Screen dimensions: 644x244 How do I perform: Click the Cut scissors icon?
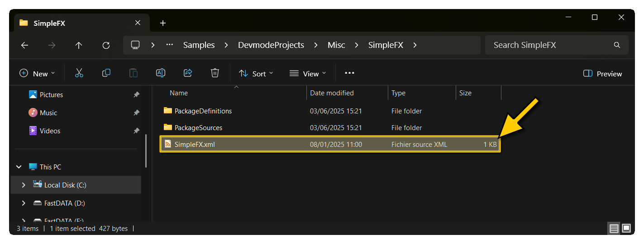pyautogui.click(x=79, y=73)
